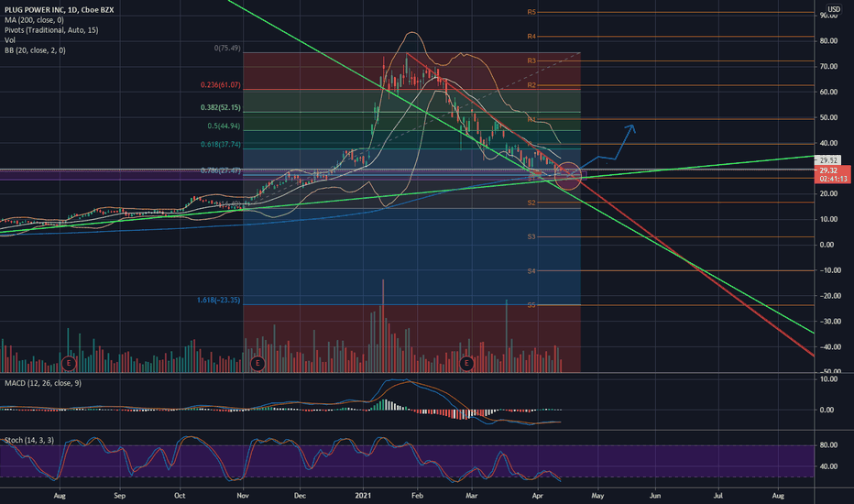854x504 pixels.
Task: Click the 70.00 price axis label
Action: (828, 67)
